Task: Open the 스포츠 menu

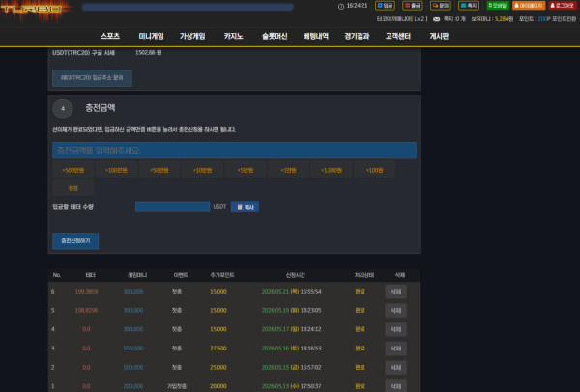Action: (110, 36)
